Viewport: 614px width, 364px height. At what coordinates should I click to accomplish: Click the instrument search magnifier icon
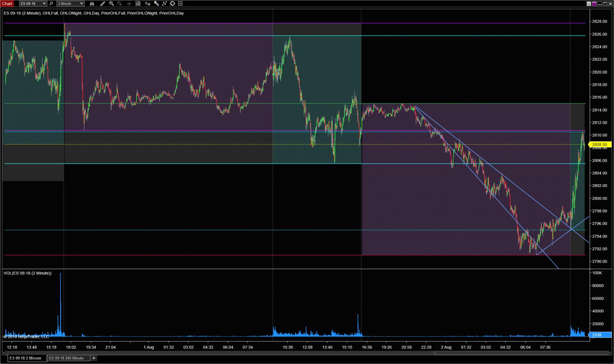click(51, 4)
